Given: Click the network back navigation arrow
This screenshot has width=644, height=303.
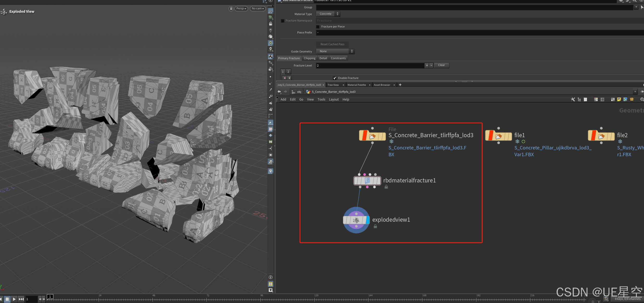Looking at the screenshot, I should coord(279,92).
